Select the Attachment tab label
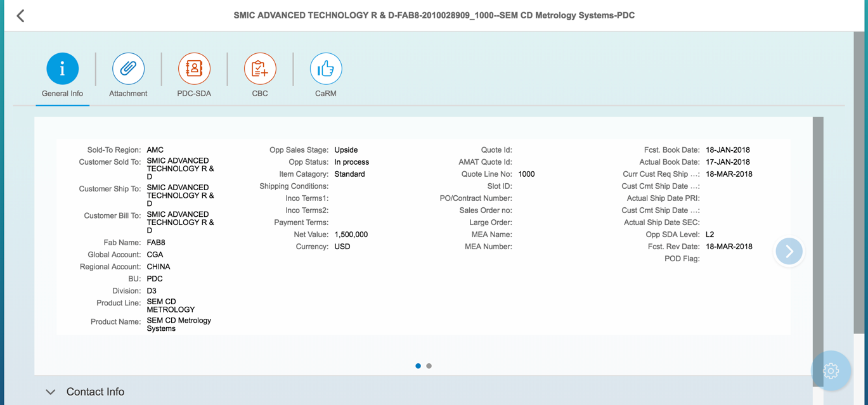Image resolution: width=868 pixels, height=405 pixels. (x=128, y=94)
